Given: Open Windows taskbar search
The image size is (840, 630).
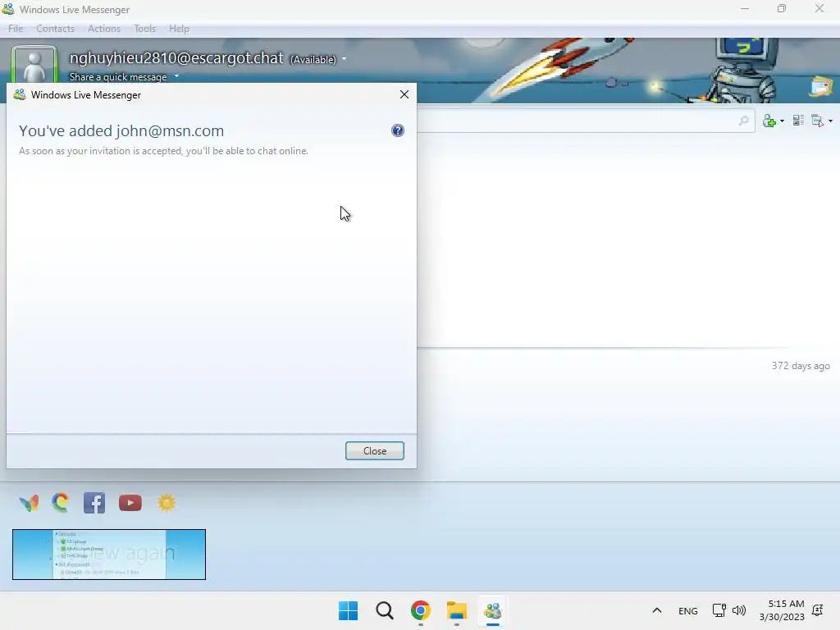Looking at the screenshot, I should point(385,610).
